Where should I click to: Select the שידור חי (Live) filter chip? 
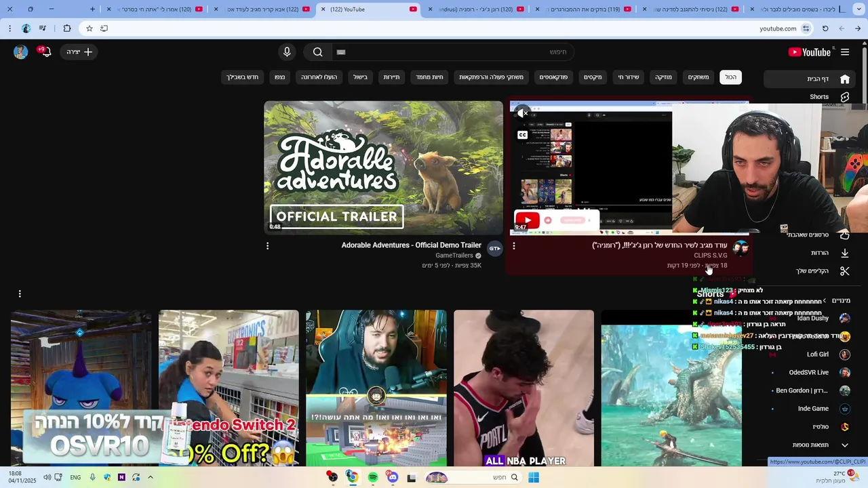[628, 77]
